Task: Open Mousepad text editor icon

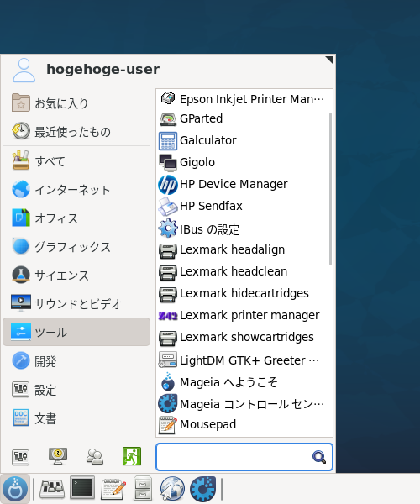Action: (x=167, y=425)
